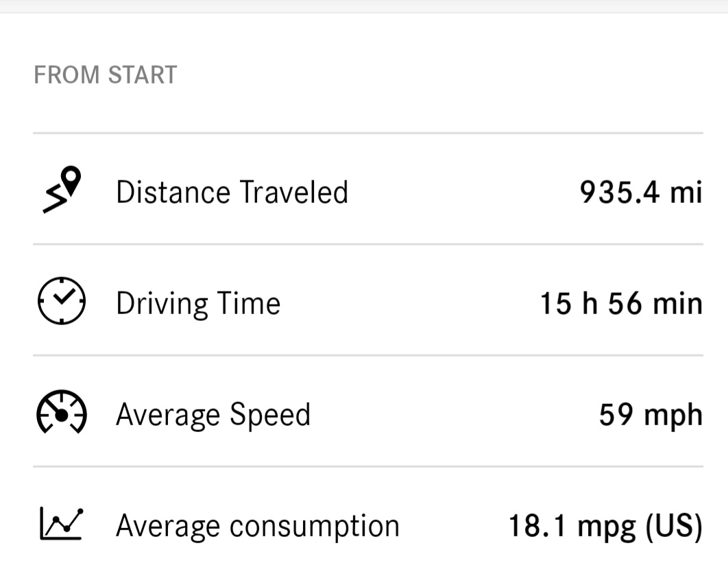Image resolution: width=728 pixels, height=574 pixels.
Task: Click the mi distance unit
Action: coord(686,192)
